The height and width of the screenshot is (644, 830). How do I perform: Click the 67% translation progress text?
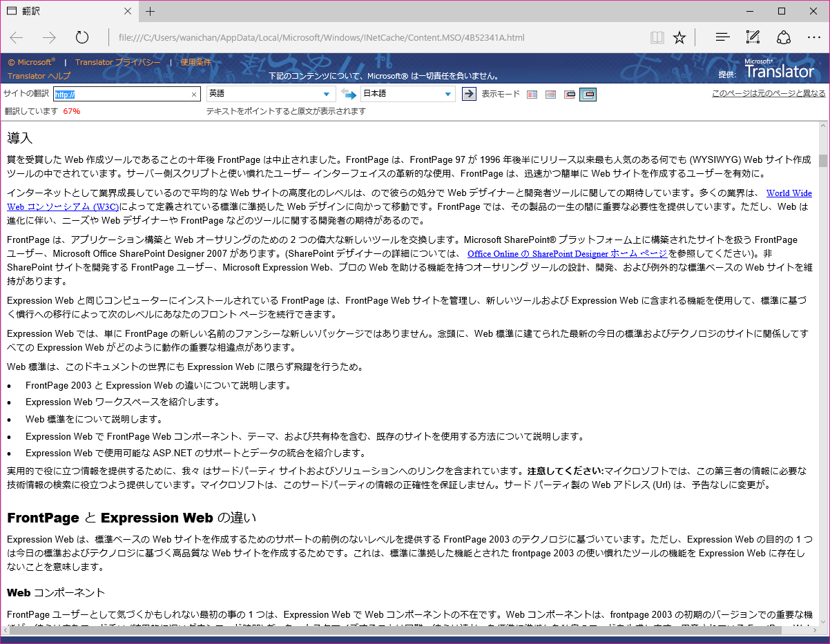[71, 110]
